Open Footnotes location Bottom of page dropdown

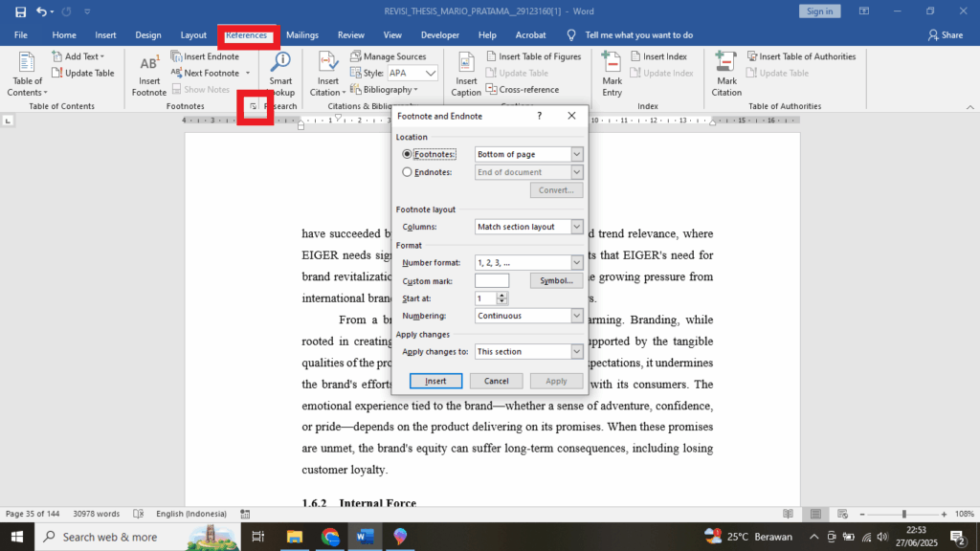528,154
